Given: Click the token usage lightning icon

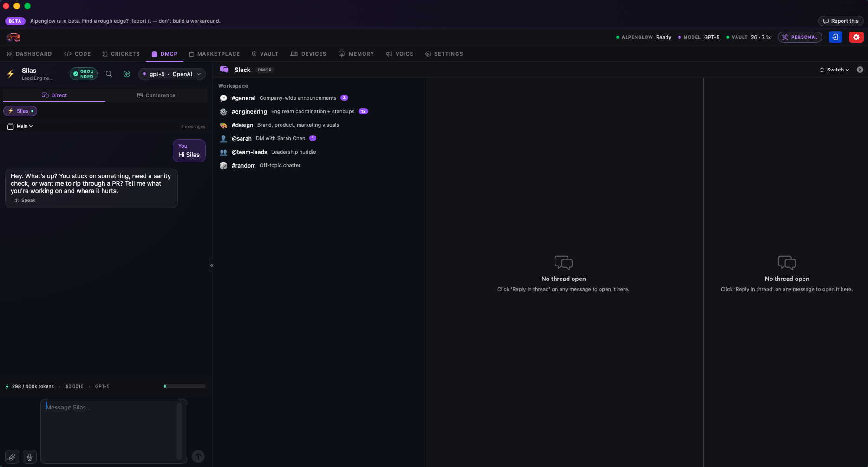Looking at the screenshot, I should click(x=7, y=387).
